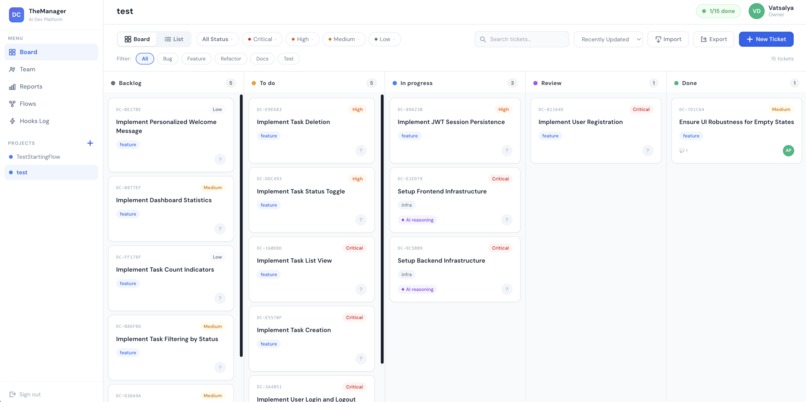The height and width of the screenshot is (402, 806).
Task: Click the Backlog column scrollbar
Action: 241,225
